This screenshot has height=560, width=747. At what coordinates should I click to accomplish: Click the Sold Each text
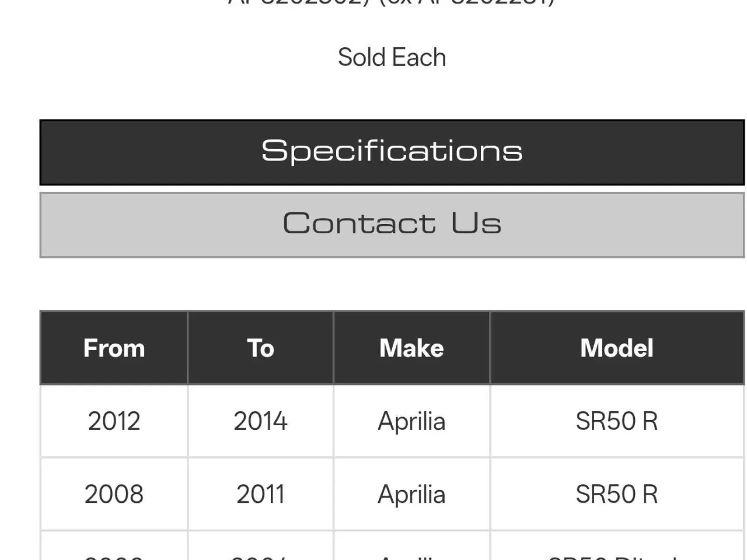pos(392,57)
